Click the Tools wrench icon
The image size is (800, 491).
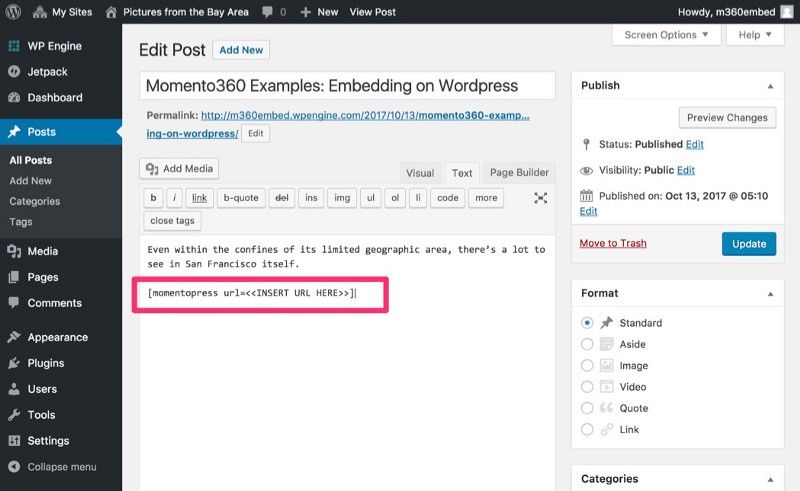tap(14, 414)
